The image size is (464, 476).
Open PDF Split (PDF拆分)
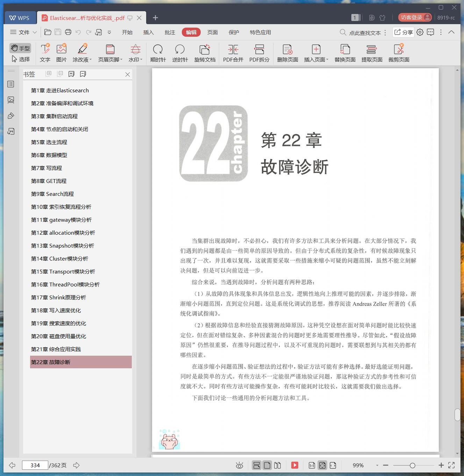point(259,53)
